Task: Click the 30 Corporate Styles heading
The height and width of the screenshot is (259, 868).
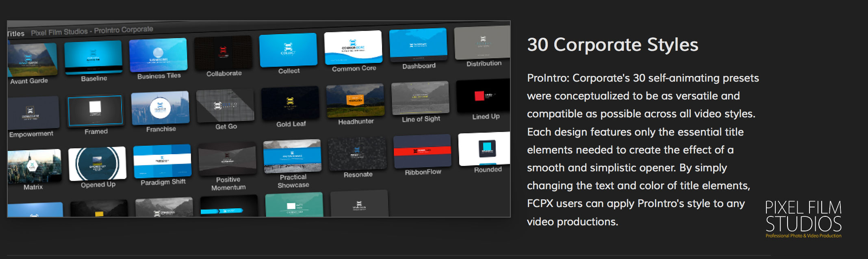Action: pos(612,45)
